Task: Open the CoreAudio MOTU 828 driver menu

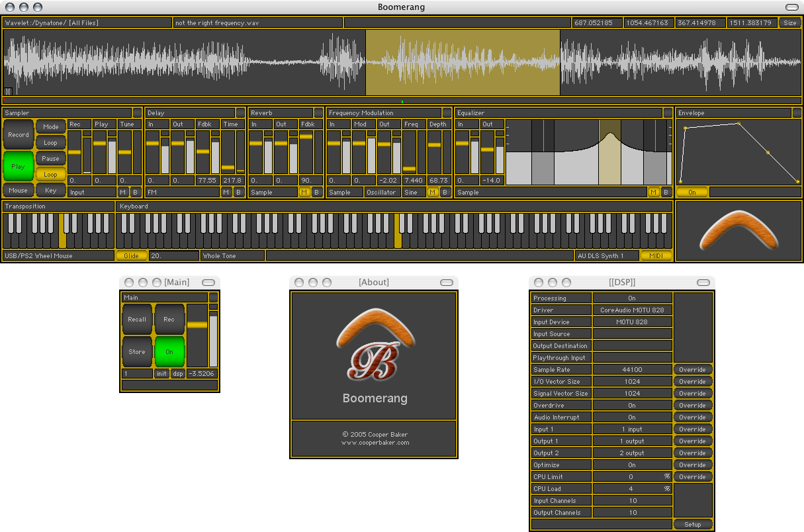Action: (x=632, y=310)
